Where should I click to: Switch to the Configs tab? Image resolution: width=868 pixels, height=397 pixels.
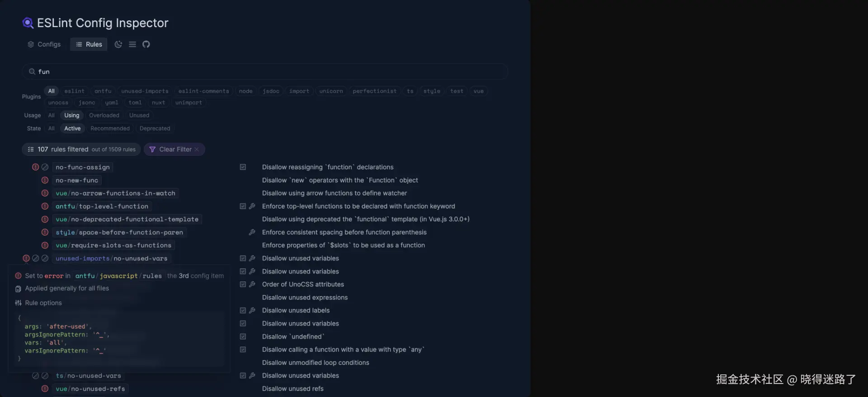click(x=44, y=44)
